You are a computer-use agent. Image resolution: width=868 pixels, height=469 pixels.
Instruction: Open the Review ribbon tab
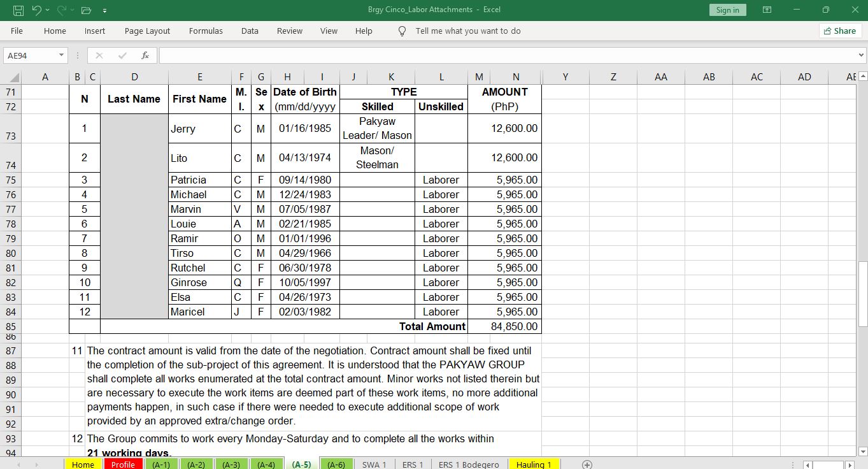pos(290,31)
